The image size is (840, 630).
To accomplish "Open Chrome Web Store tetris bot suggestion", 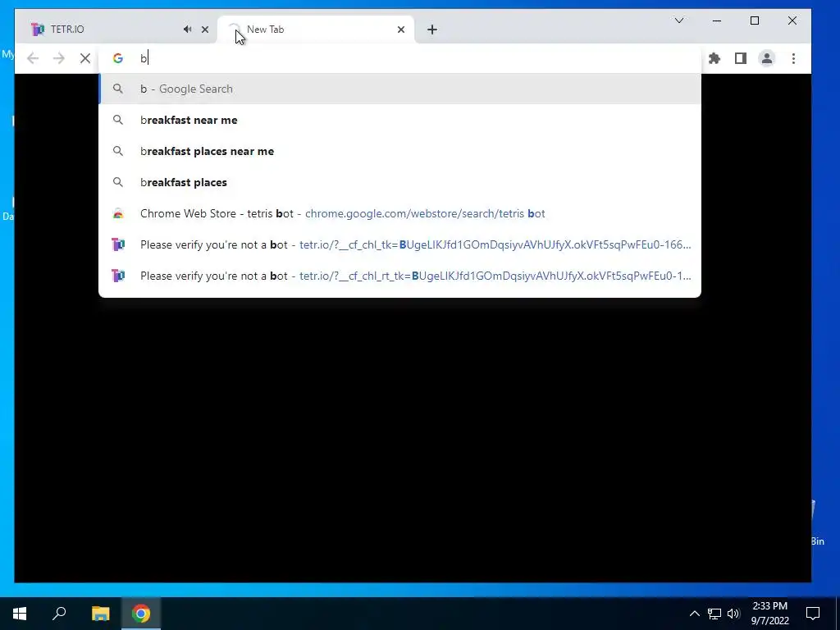I will 399,213.
